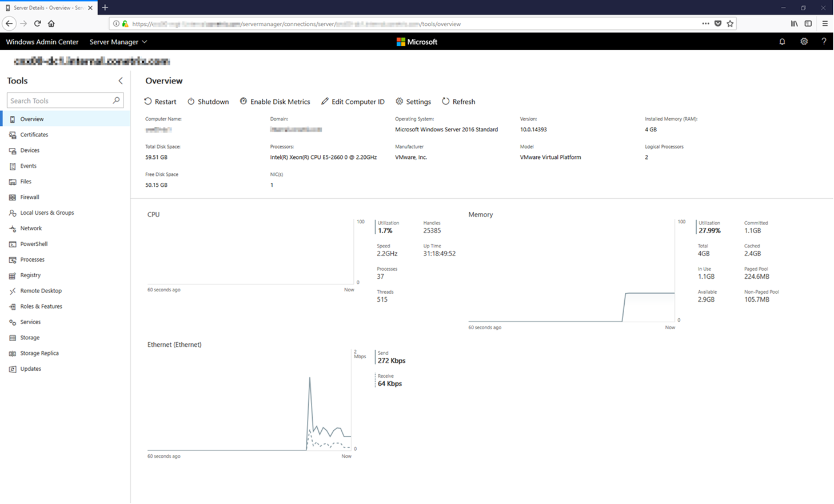834x504 pixels.
Task: Enable Disk Metrics
Action: [275, 102]
